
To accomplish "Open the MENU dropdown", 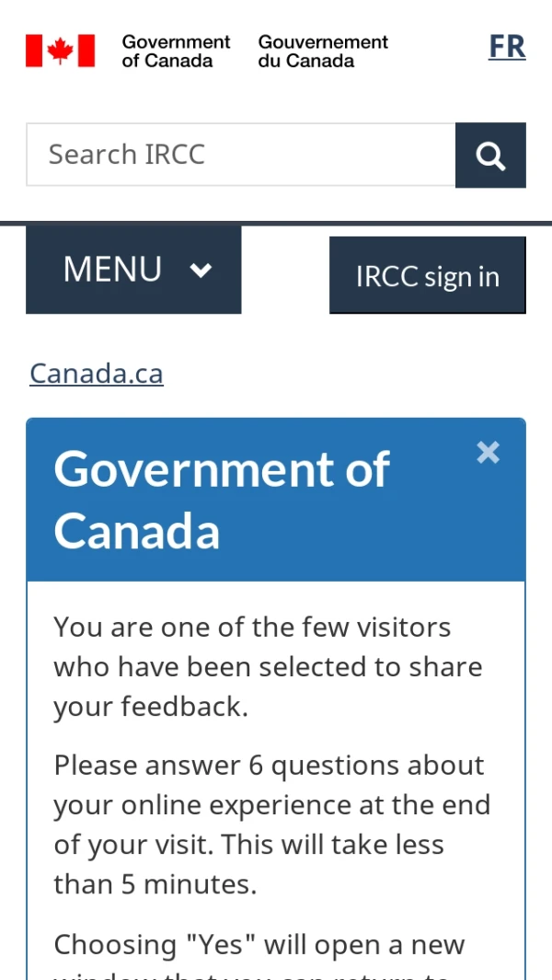I will pos(133,270).
